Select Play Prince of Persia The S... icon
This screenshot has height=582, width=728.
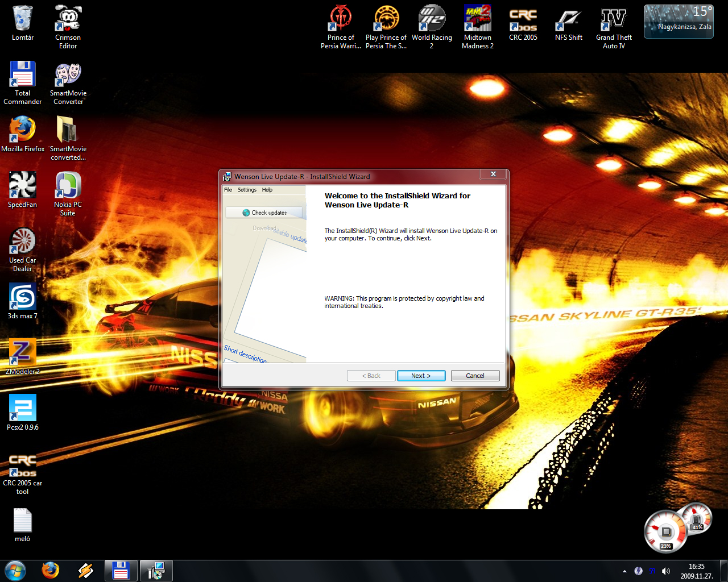click(386, 27)
